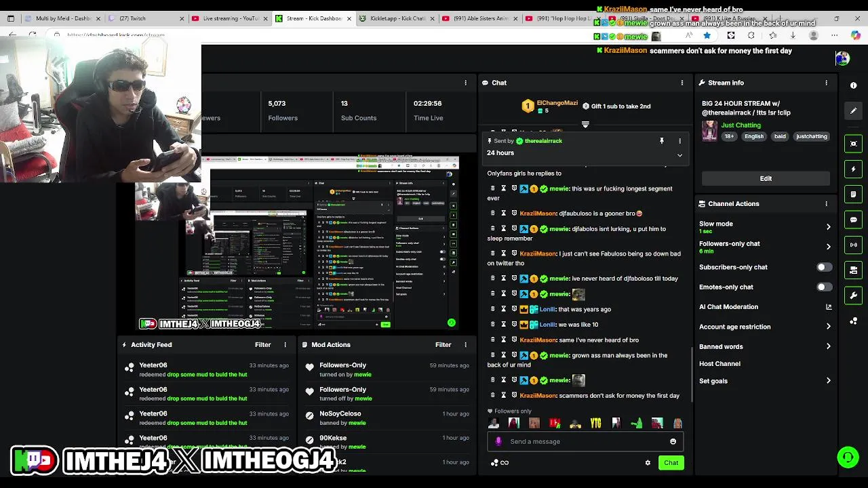The width and height of the screenshot is (868, 488).
Task: Toggle the broadcast signal sidebar icon
Action: tap(853, 245)
